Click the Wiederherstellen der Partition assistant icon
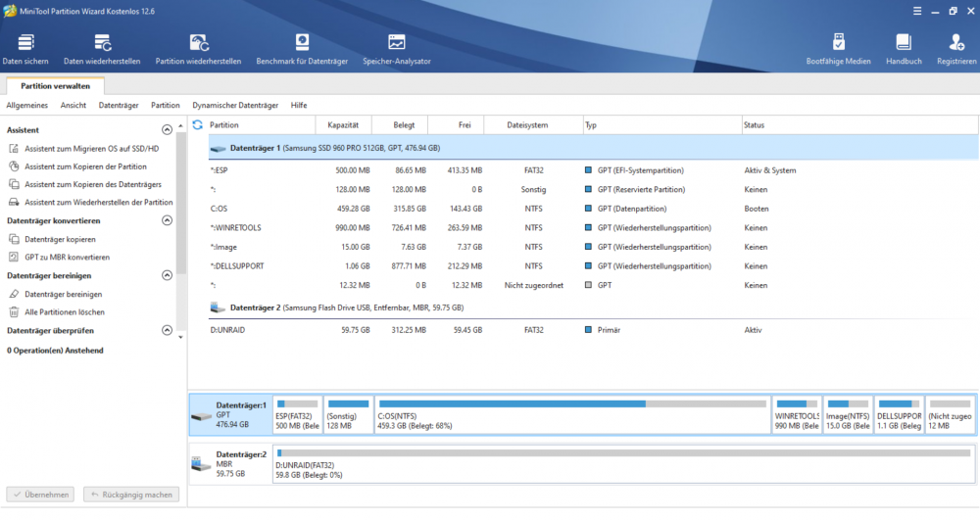Viewport: 980px width, 520px height. click(x=14, y=203)
